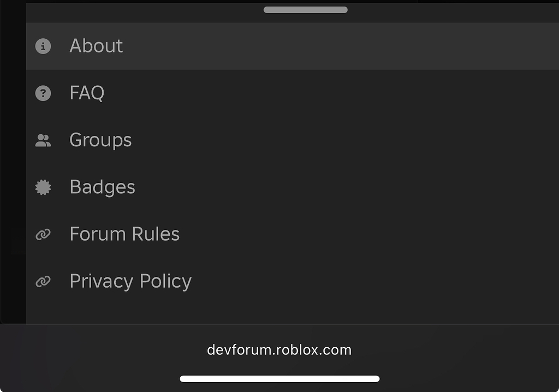This screenshot has height=392, width=559.
Task: Dismiss the sheet by tapping the dimmed background
Action: tap(11, 164)
